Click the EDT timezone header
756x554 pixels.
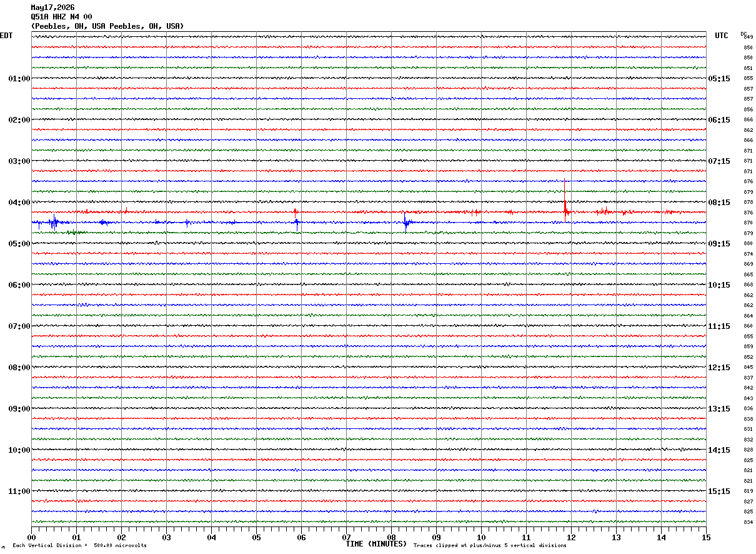pyautogui.click(x=6, y=36)
